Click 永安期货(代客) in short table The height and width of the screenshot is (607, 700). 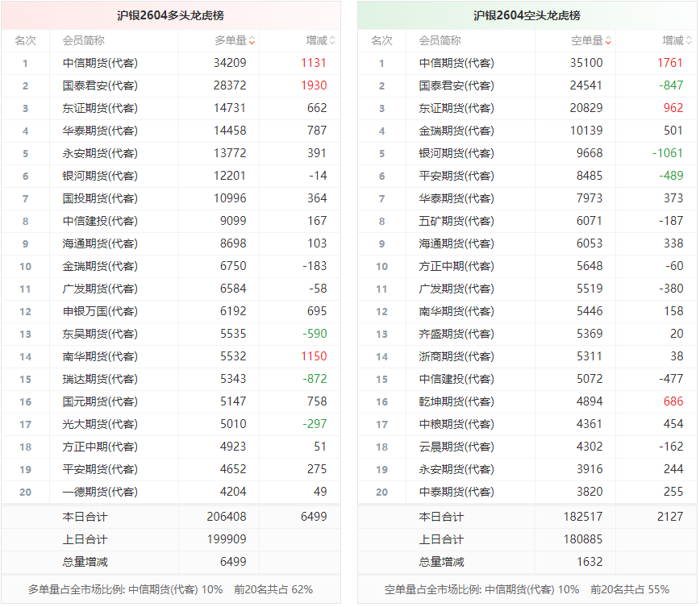coord(456,469)
